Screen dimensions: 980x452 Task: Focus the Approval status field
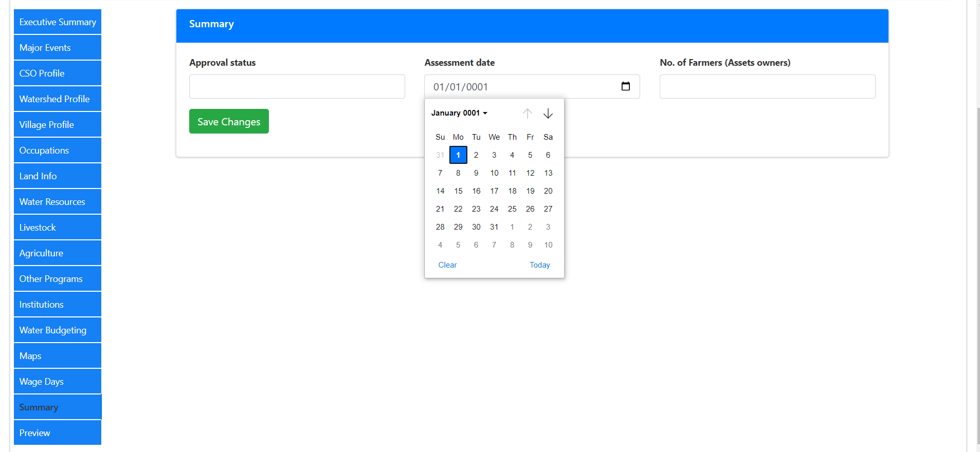(x=297, y=86)
